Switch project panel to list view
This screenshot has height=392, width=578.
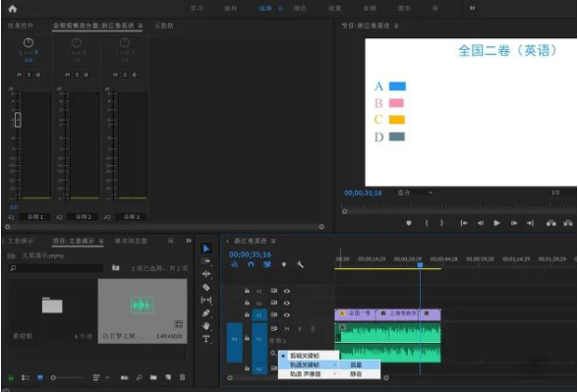(x=26, y=377)
